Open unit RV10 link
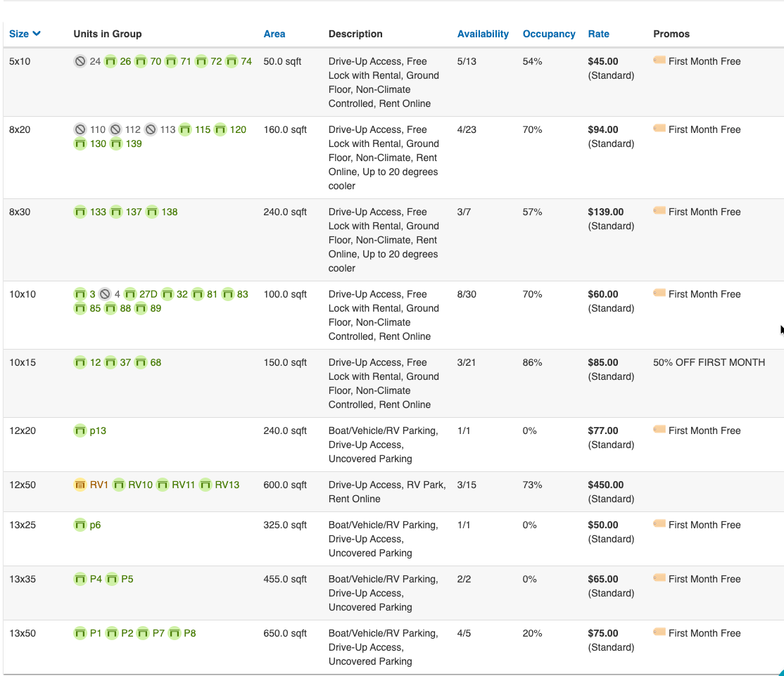The width and height of the screenshot is (784, 676). 140,485
